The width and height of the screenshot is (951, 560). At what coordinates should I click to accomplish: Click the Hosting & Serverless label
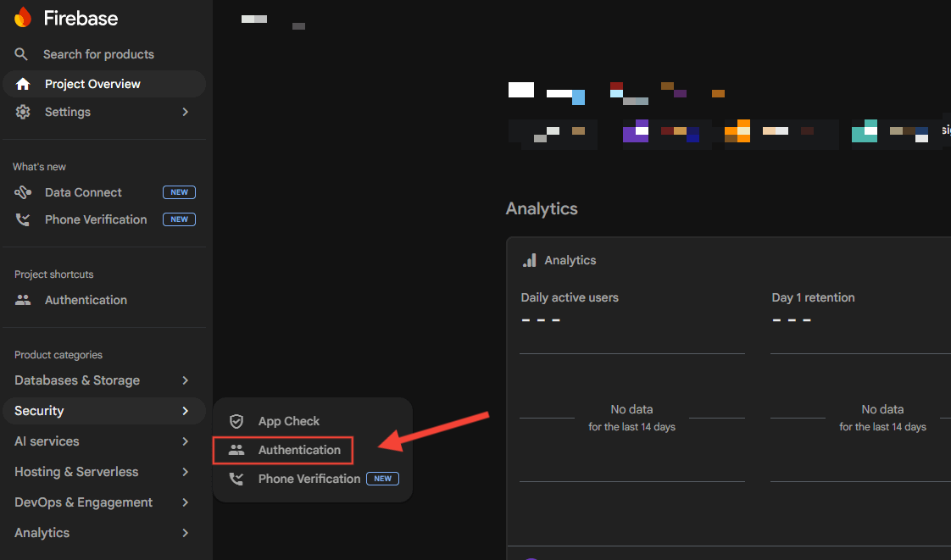pos(76,472)
